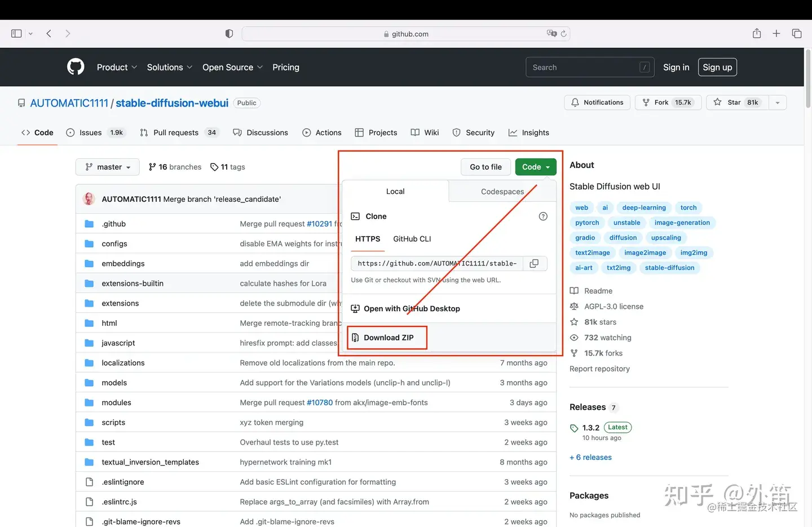Click the translate icon in address bar
This screenshot has height=527, width=812.
click(x=551, y=34)
